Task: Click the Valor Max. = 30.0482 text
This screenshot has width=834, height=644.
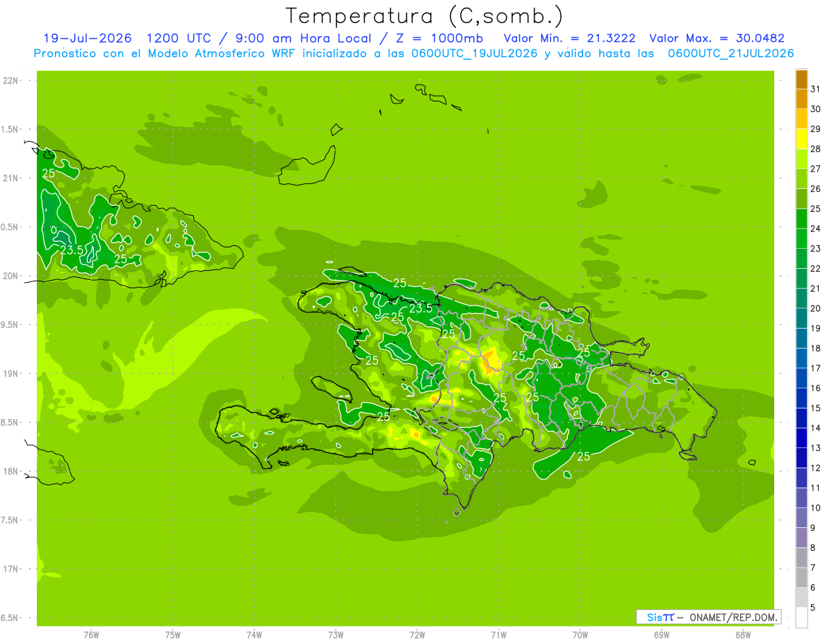Action: click(717, 38)
